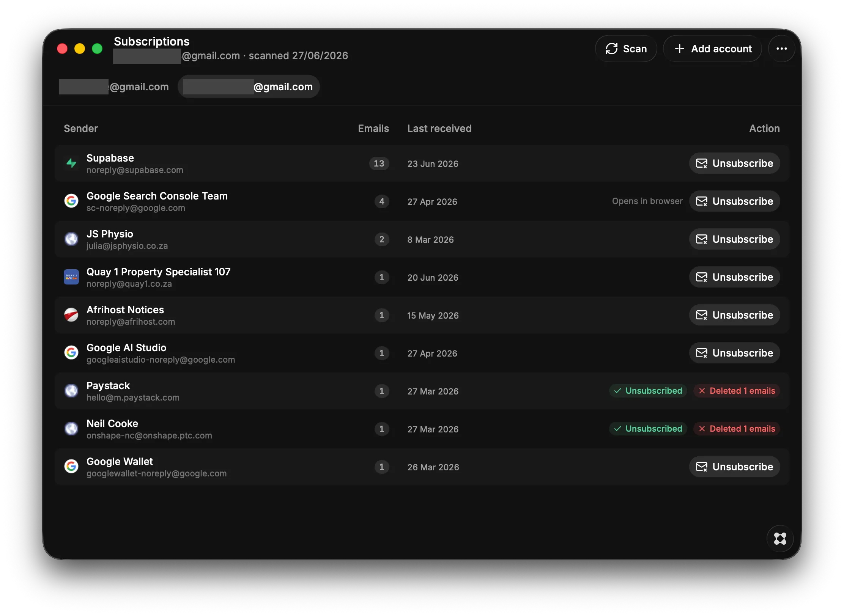Click the globe icon beside Paystack
Screen dimensions: 844x616
click(x=71, y=391)
